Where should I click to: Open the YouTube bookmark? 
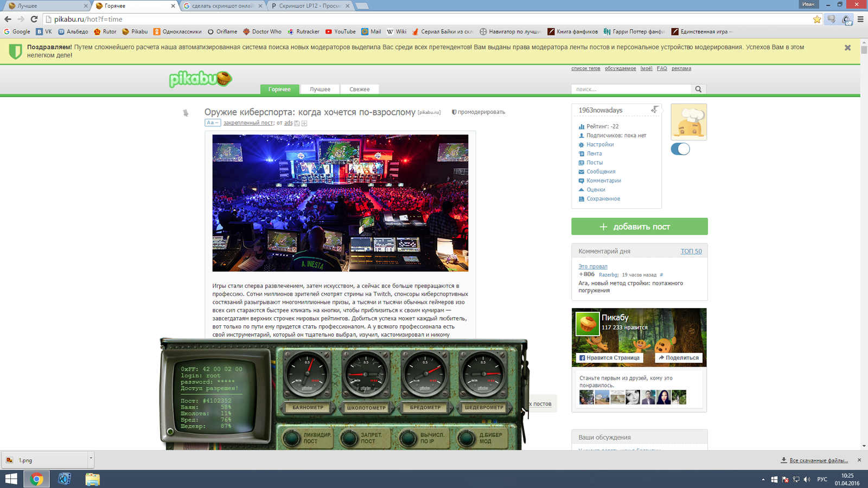click(340, 31)
